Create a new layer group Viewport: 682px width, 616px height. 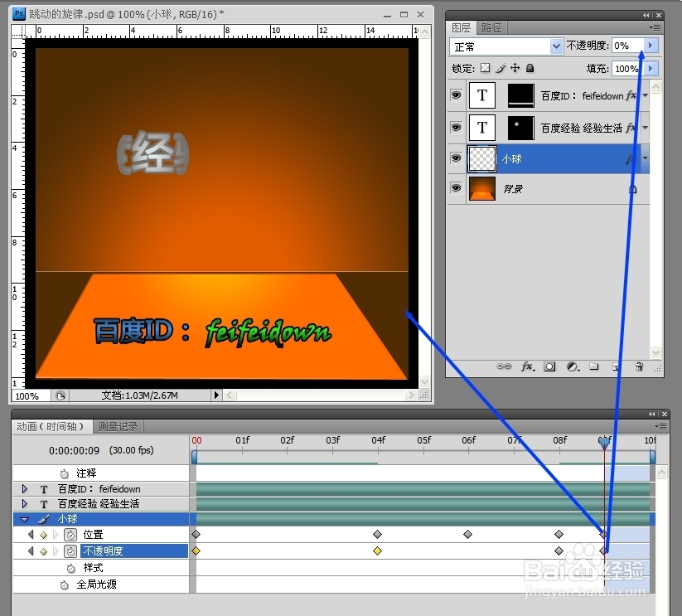click(594, 366)
